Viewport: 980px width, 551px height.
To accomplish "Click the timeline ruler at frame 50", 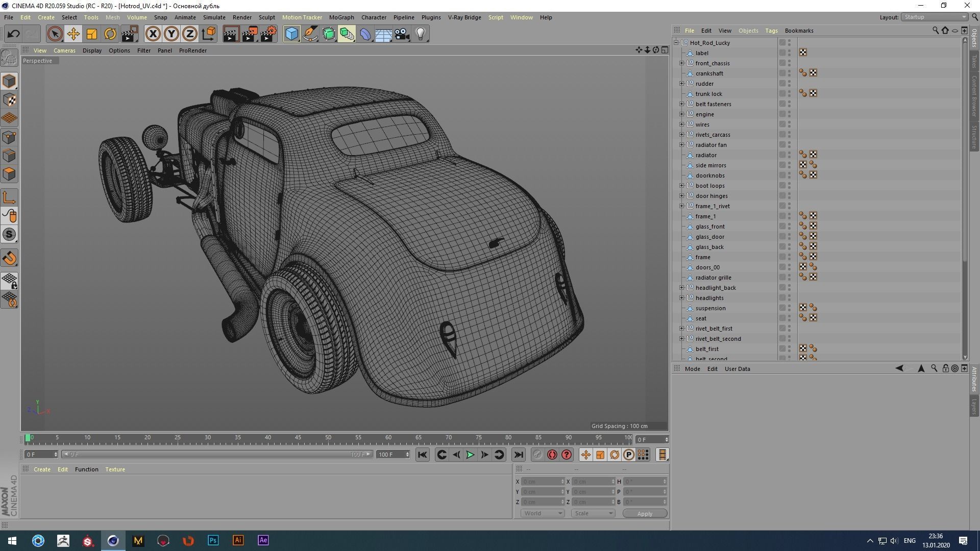I will [328, 438].
